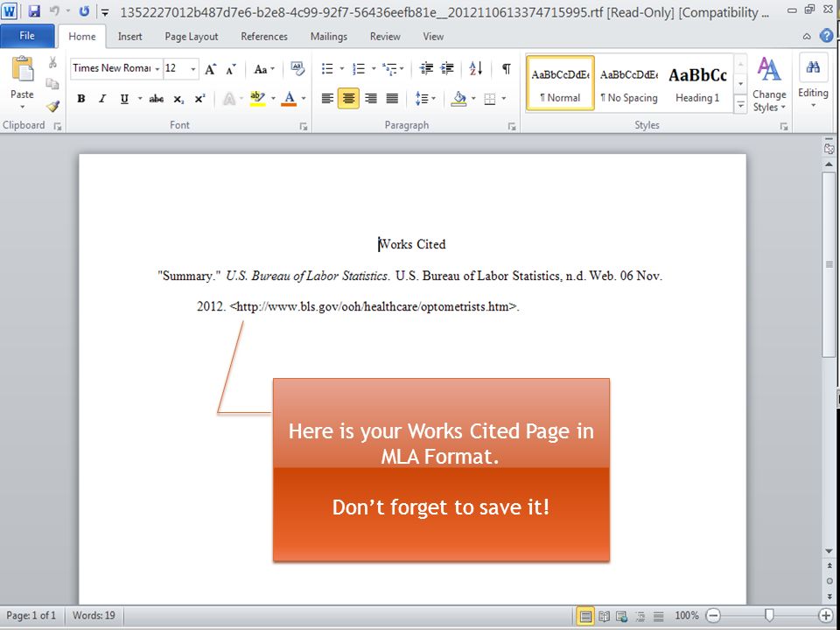
Task: Redo with the repeat arrow icon
Action: [84, 11]
